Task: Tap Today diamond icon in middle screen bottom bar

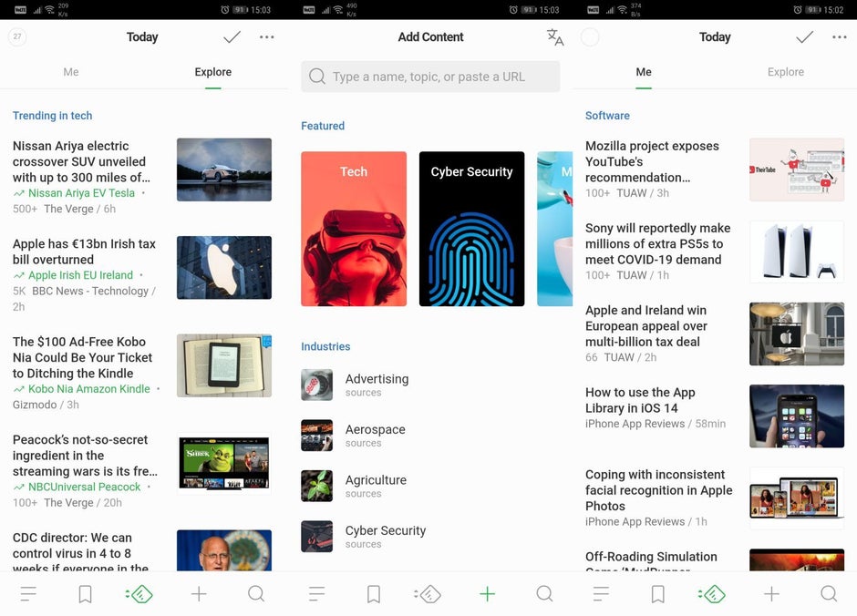Action: [428, 593]
